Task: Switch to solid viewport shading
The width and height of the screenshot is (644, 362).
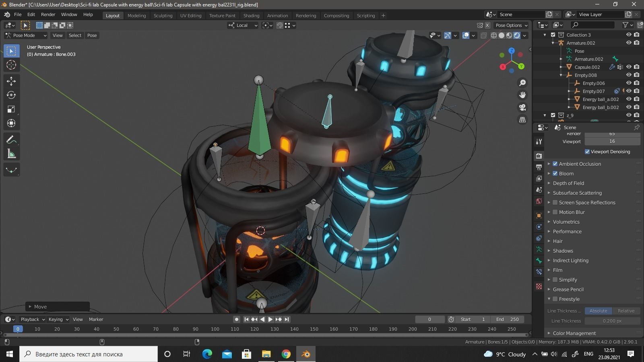Action: coord(502,35)
